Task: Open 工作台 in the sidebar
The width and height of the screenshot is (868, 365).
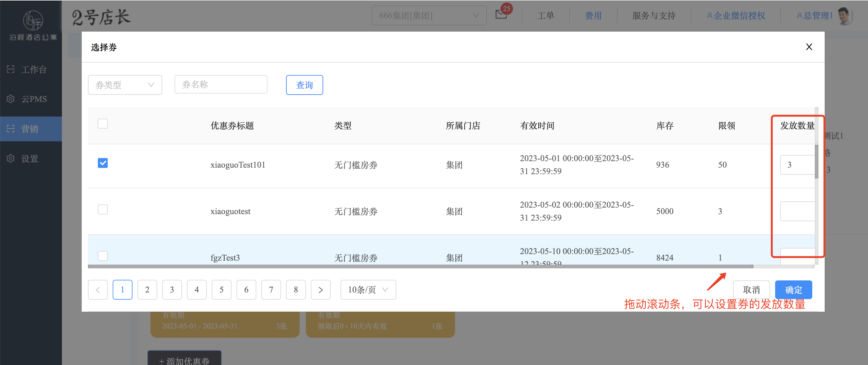Action: 31,69
